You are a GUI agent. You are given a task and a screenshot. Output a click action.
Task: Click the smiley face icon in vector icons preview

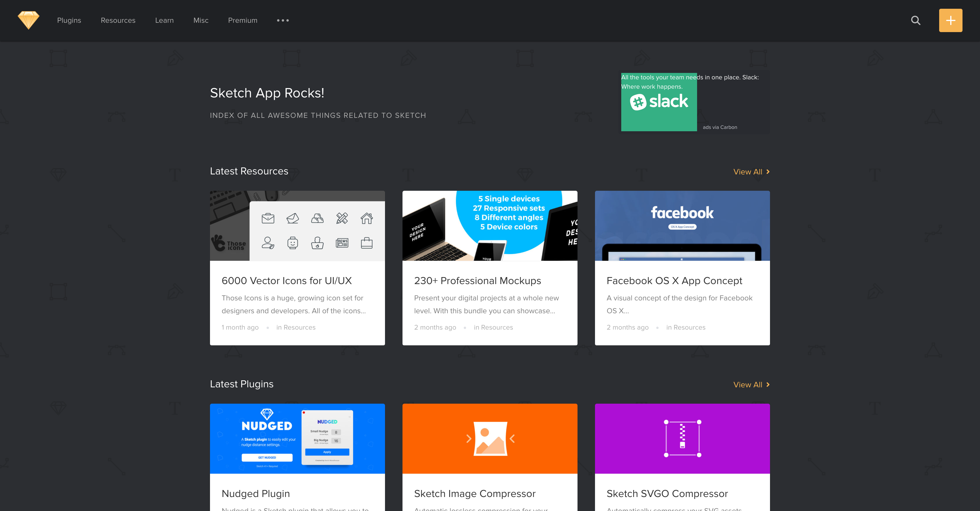click(x=293, y=243)
